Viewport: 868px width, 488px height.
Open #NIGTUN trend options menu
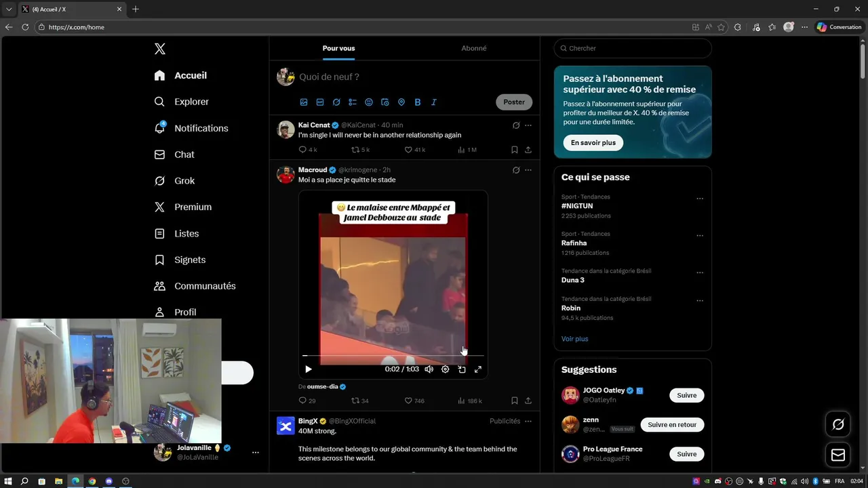tap(700, 199)
